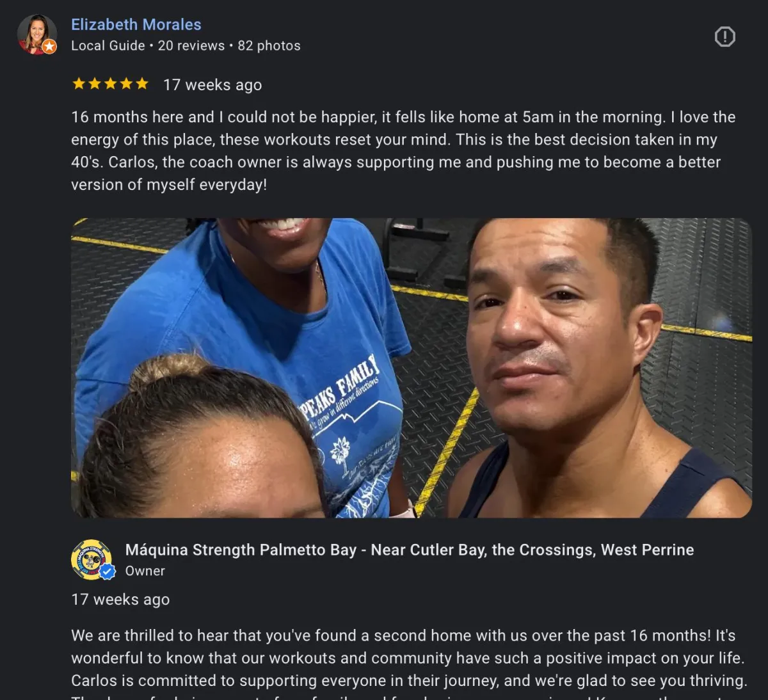Click the "82 photos" count text
The width and height of the screenshot is (768, 700).
[269, 45]
